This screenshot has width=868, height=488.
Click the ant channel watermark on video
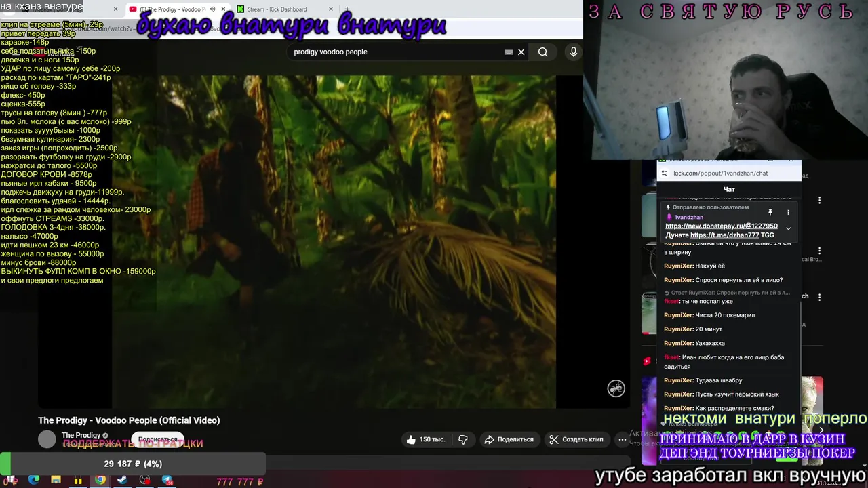point(616,388)
